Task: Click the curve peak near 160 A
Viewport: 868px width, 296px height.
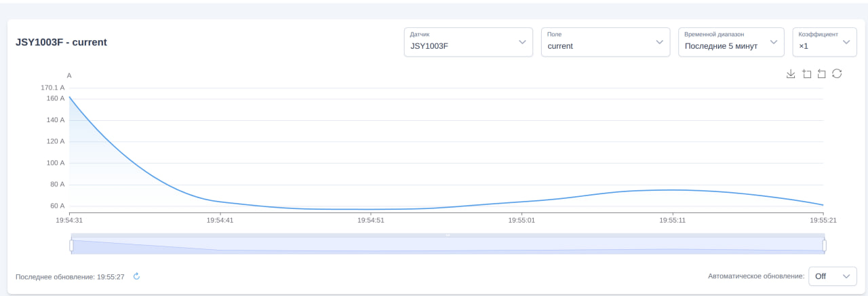Action: coord(70,97)
